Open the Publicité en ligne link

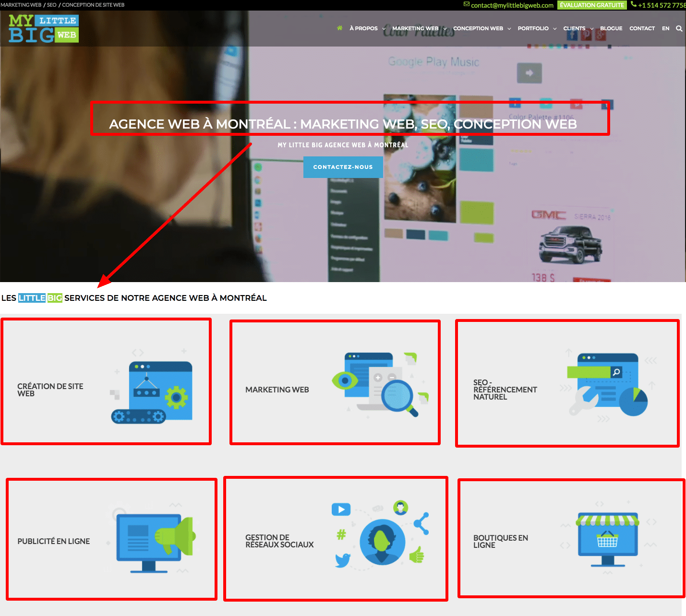[54, 541]
